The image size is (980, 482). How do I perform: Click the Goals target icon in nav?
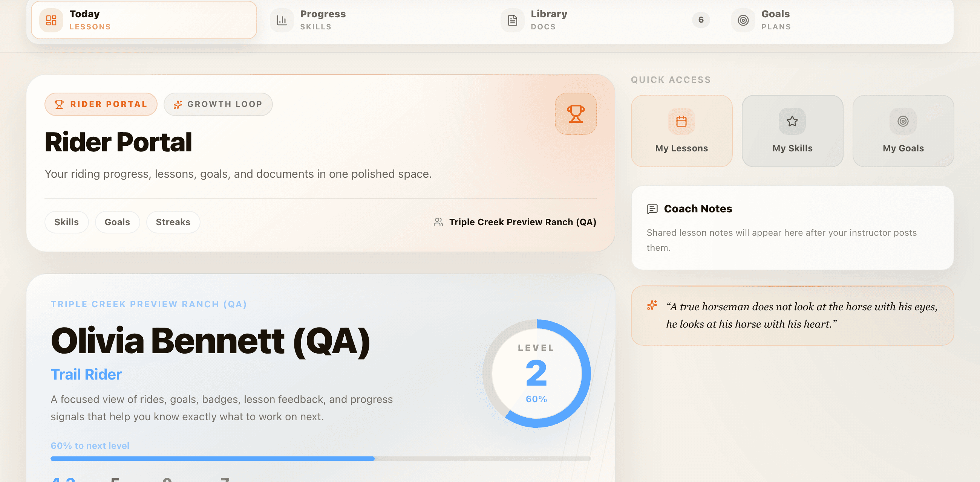[743, 20]
